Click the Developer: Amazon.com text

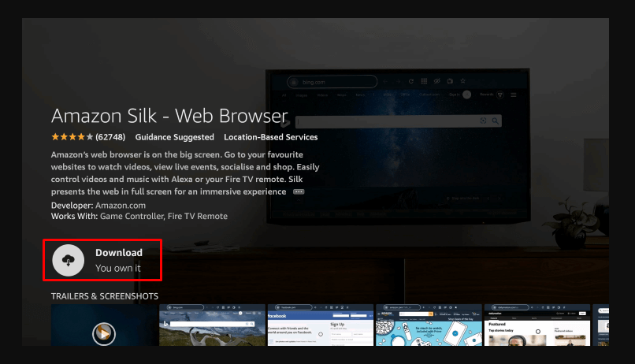(98, 206)
